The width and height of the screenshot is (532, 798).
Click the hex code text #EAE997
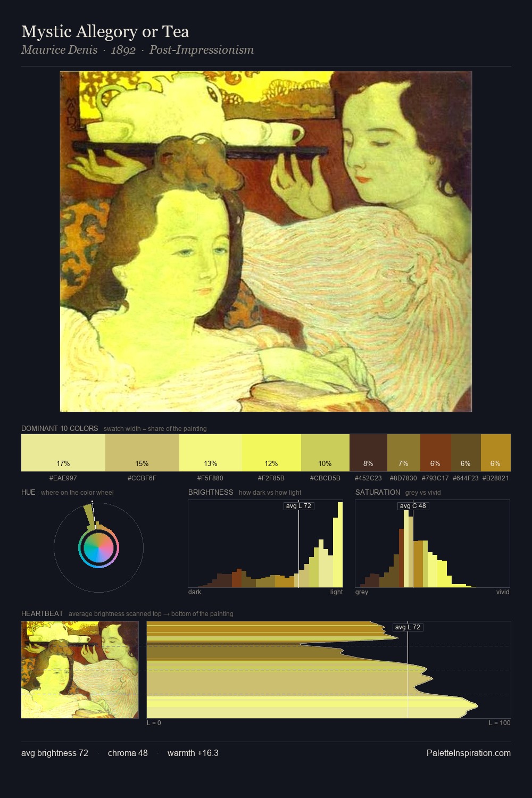[x=63, y=478]
